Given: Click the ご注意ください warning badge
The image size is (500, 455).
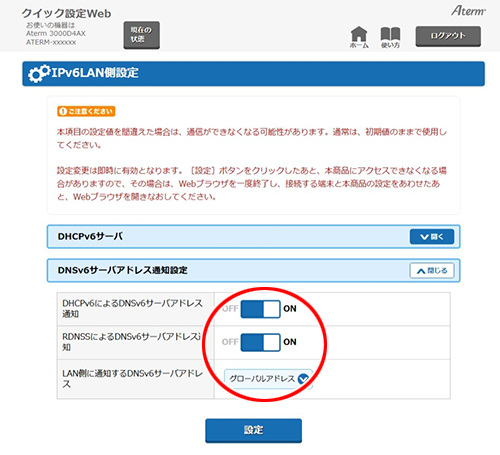Looking at the screenshot, I should pyautogui.click(x=86, y=111).
